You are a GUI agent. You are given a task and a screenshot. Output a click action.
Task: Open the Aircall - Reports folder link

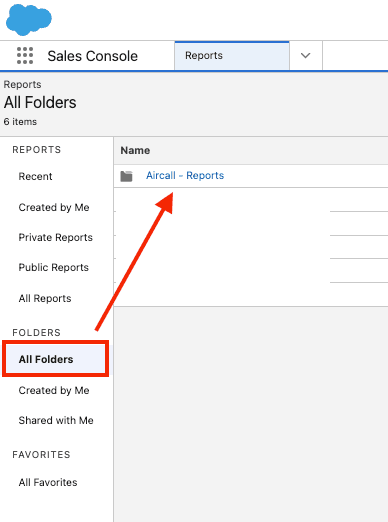click(185, 175)
